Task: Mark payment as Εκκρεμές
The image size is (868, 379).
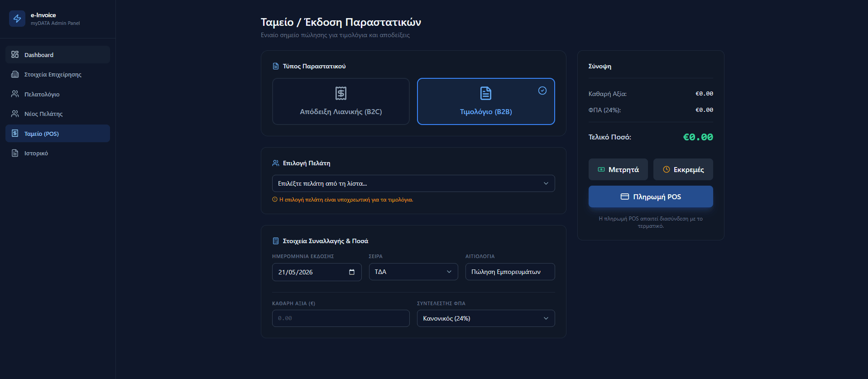Action: pyautogui.click(x=683, y=169)
